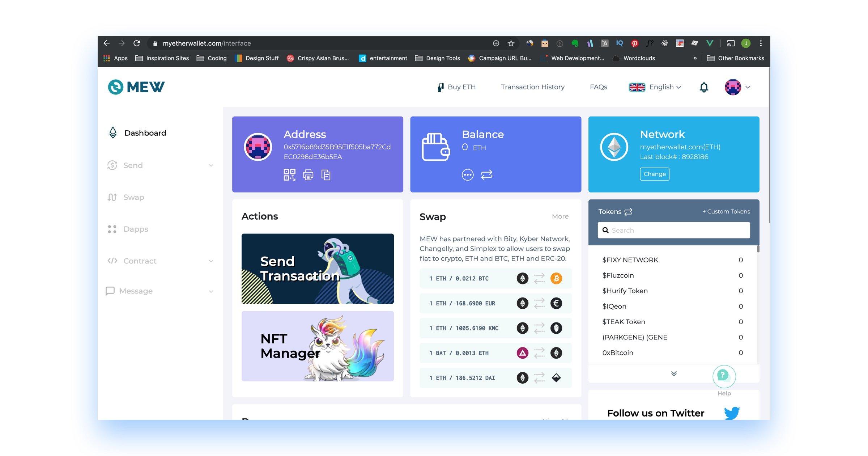Select the $FIXY NETWORK token row
868x456 pixels.
(673, 260)
